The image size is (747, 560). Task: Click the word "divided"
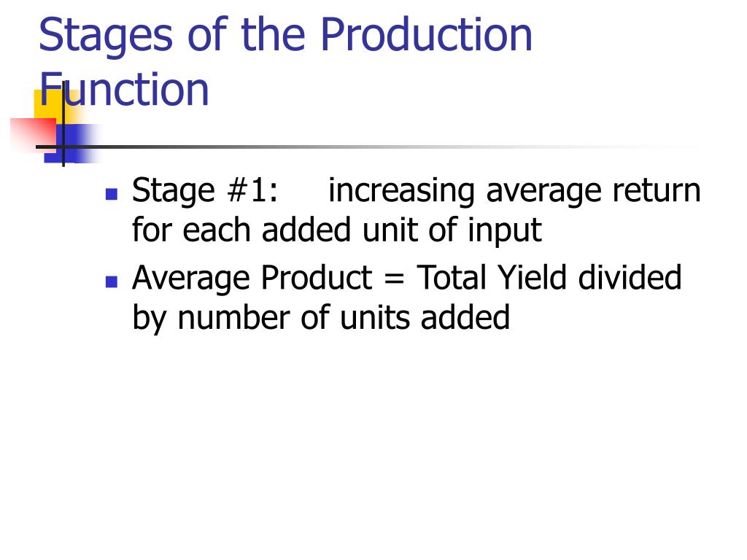(x=630, y=278)
